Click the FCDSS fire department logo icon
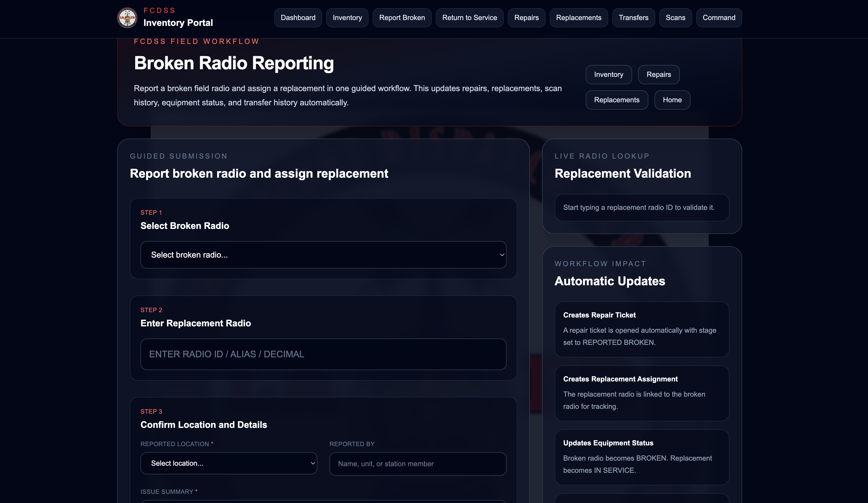868x503 pixels. (x=127, y=18)
